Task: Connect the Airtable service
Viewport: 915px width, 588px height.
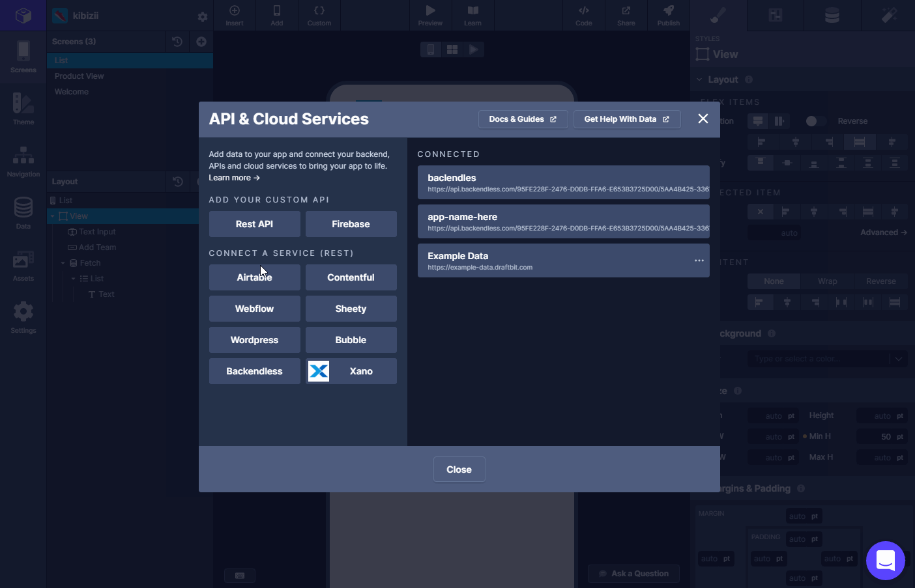Action: coord(254,277)
